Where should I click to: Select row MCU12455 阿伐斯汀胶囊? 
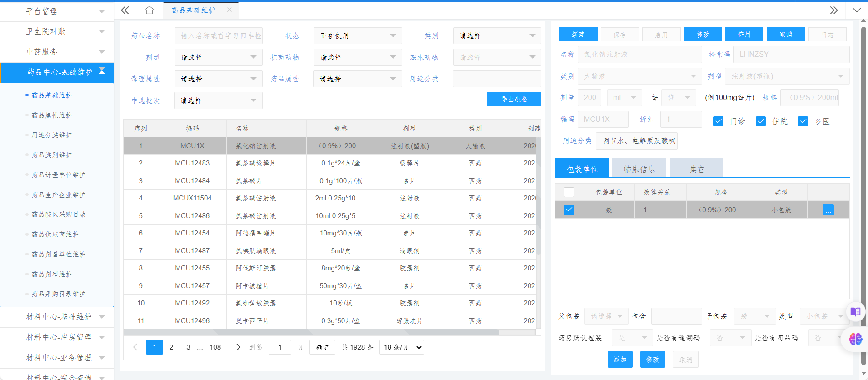(x=329, y=268)
